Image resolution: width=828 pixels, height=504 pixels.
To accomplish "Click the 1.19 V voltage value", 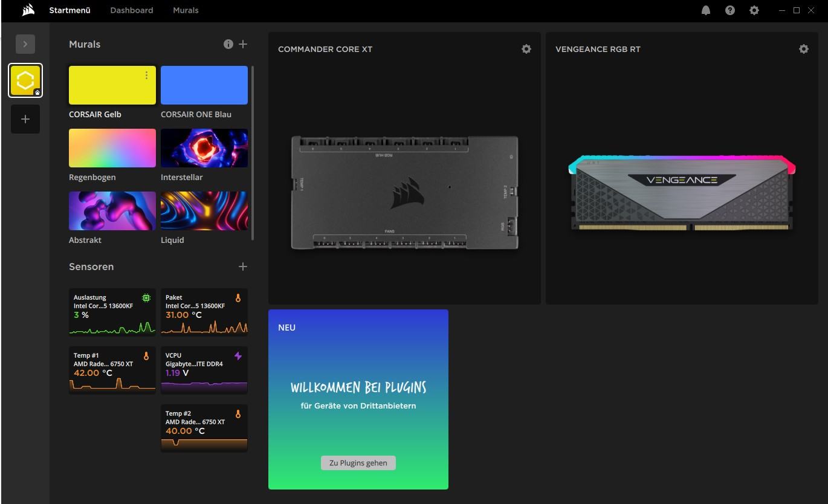I will point(177,373).
